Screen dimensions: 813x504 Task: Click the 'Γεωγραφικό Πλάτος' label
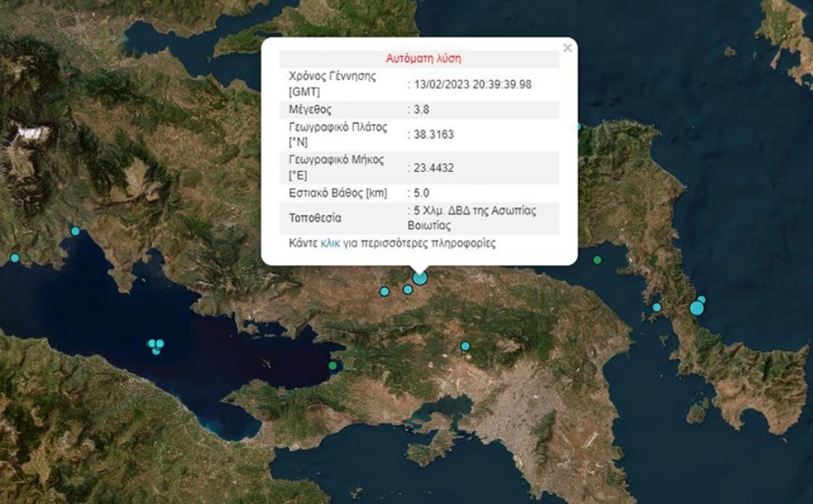(x=338, y=127)
